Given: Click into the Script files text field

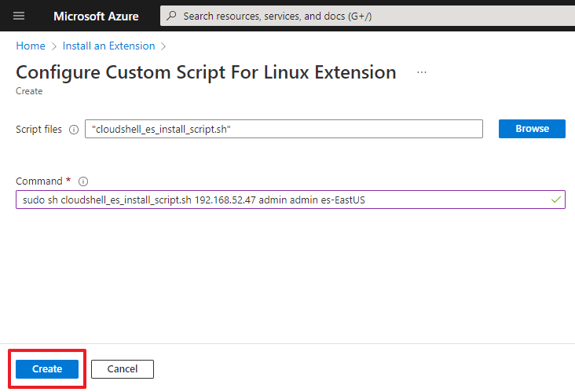Looking at the screenshot, I should pyautogui.click(x=283, y=129).
